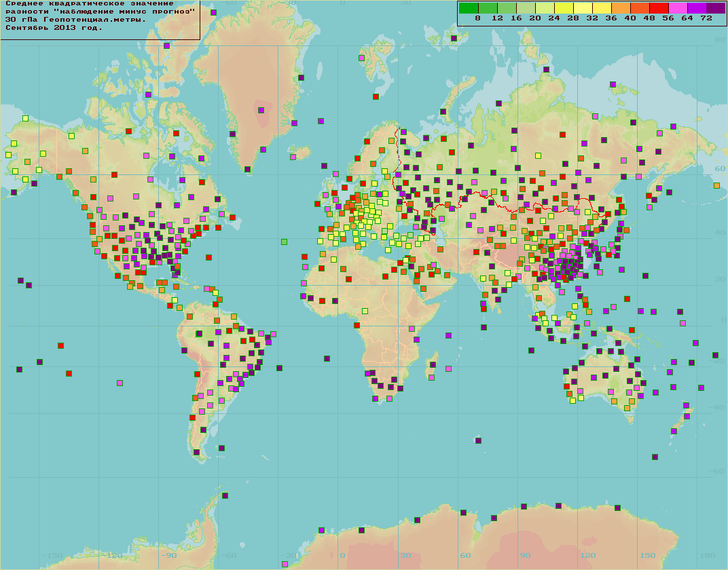
Task: Click the darkest green legend swatch below 8
Action: click(x=468, y=8)
